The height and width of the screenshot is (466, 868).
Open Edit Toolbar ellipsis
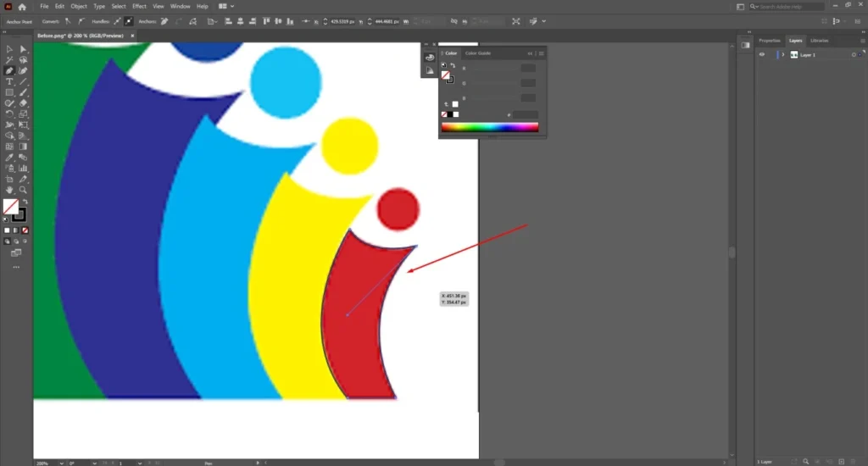[x=16, y=267]
